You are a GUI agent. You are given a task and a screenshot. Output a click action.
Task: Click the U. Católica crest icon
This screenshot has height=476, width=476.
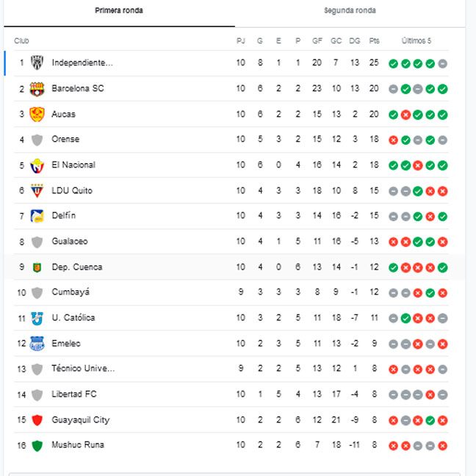click(x=37, y=319)
